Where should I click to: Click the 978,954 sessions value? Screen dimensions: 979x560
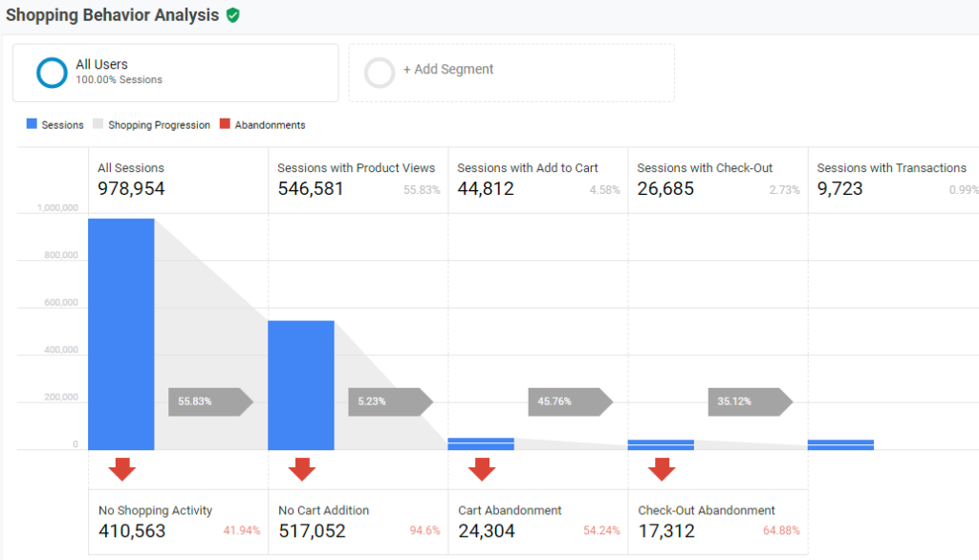[x=131, y=188]
